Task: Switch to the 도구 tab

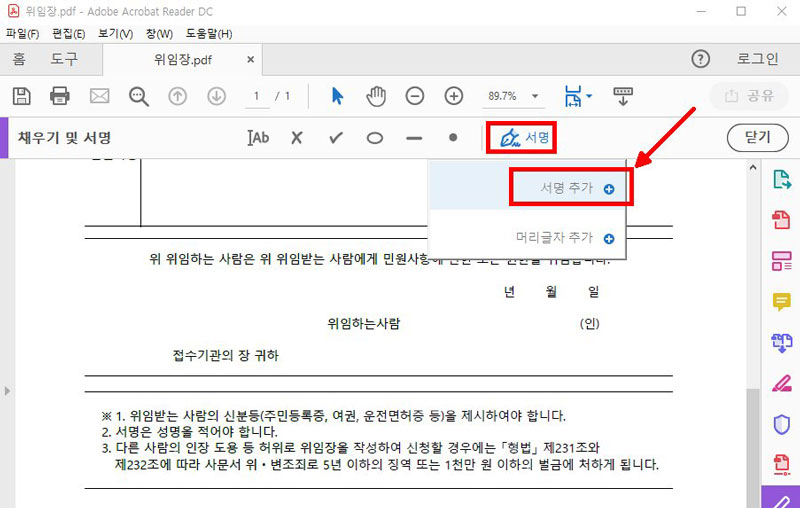Action: (64, 59)
